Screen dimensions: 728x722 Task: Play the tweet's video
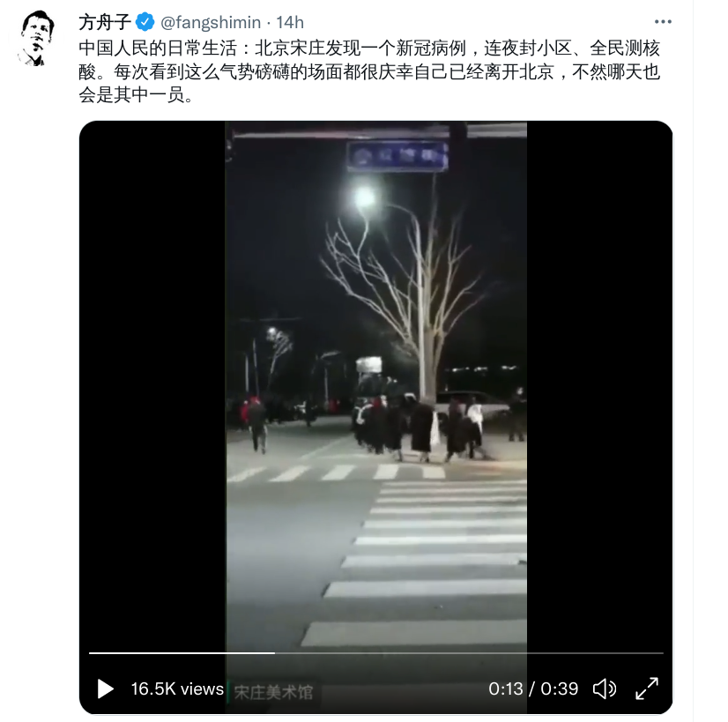click(x=106, y=689)
